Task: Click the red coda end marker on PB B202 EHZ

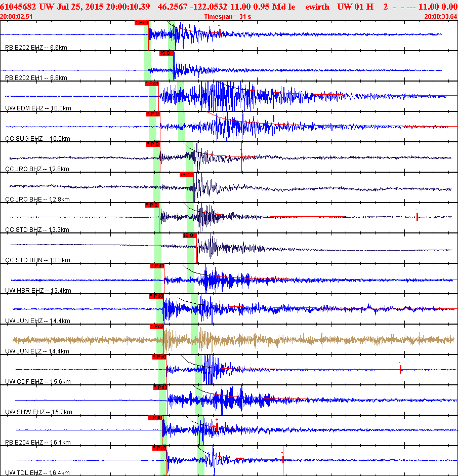Action: click(x=220, y=33)
